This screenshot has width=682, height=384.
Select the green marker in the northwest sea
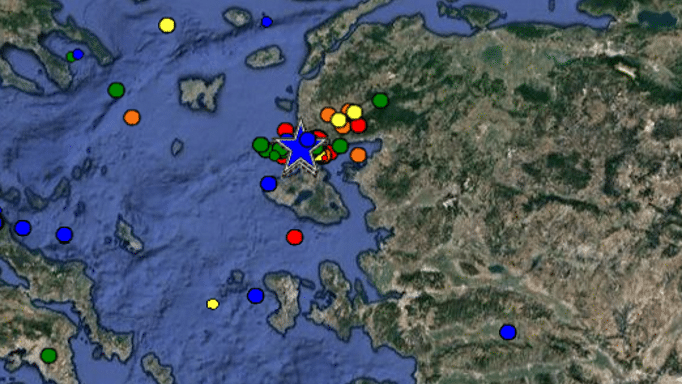[x=116, y=90]
